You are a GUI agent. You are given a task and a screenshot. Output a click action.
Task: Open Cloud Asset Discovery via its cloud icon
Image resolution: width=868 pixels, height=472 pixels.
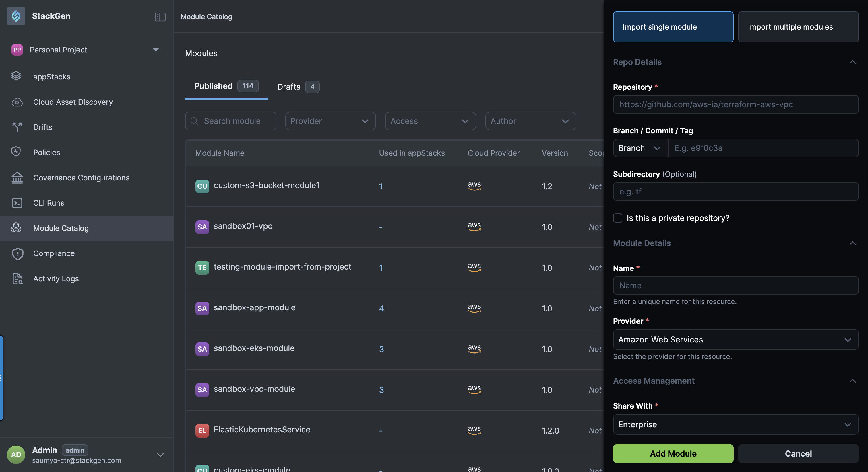[x=17, y=102]
